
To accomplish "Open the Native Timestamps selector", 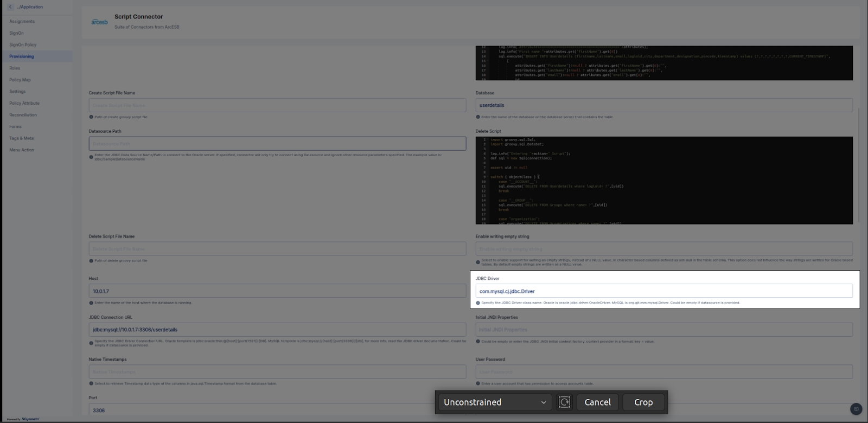I will [277, 372].
